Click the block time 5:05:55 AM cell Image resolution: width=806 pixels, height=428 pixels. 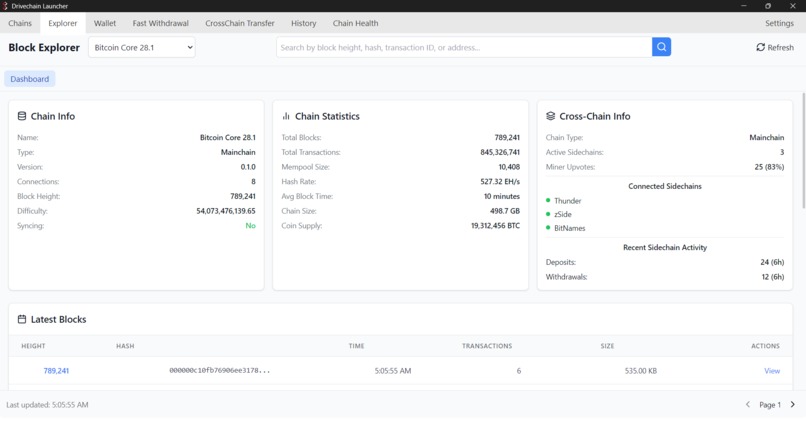tap(393, 370)
